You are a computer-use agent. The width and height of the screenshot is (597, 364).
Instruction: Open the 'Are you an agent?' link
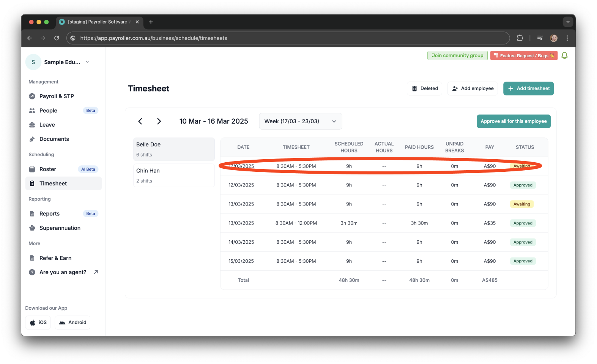point(63,272)
